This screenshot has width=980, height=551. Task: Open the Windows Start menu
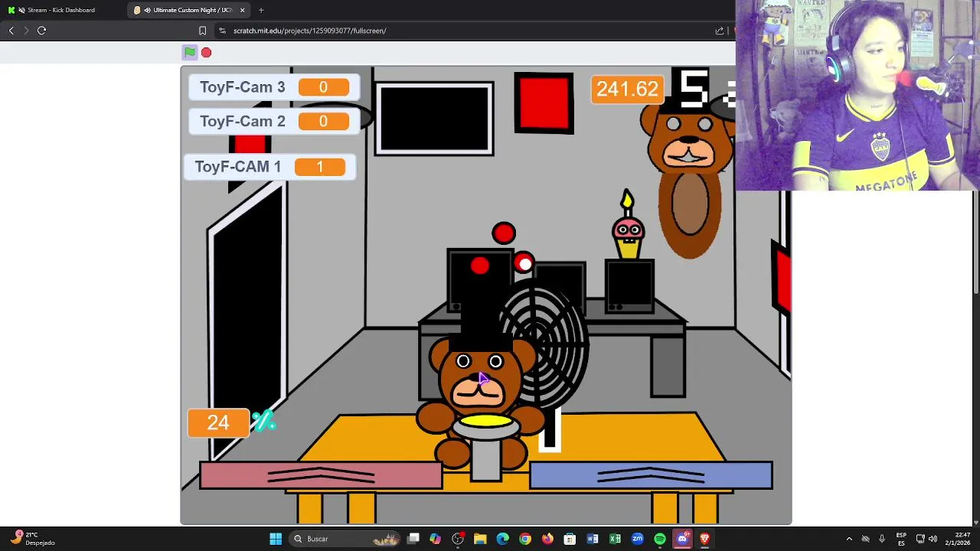[x=276, y=539]
